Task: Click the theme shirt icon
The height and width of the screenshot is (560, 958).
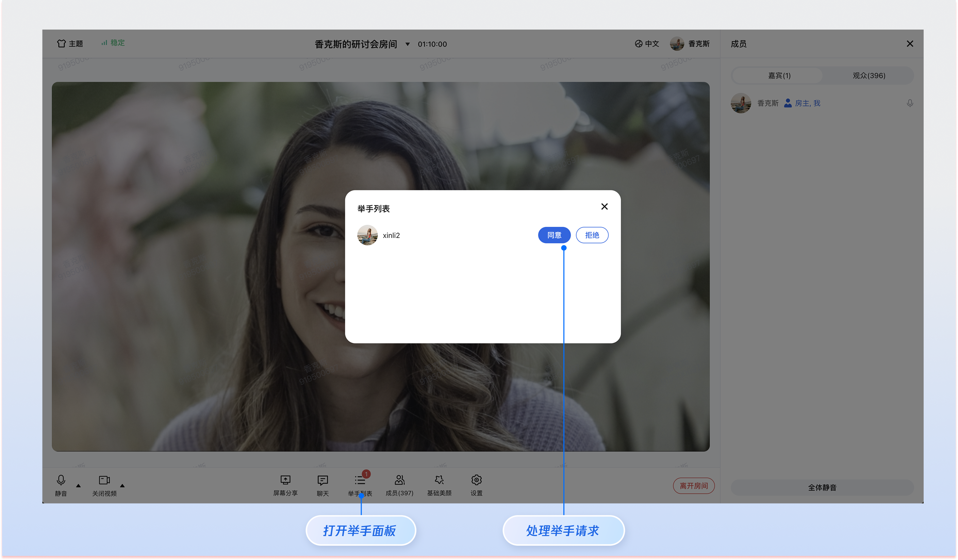Action: [61, 43]
